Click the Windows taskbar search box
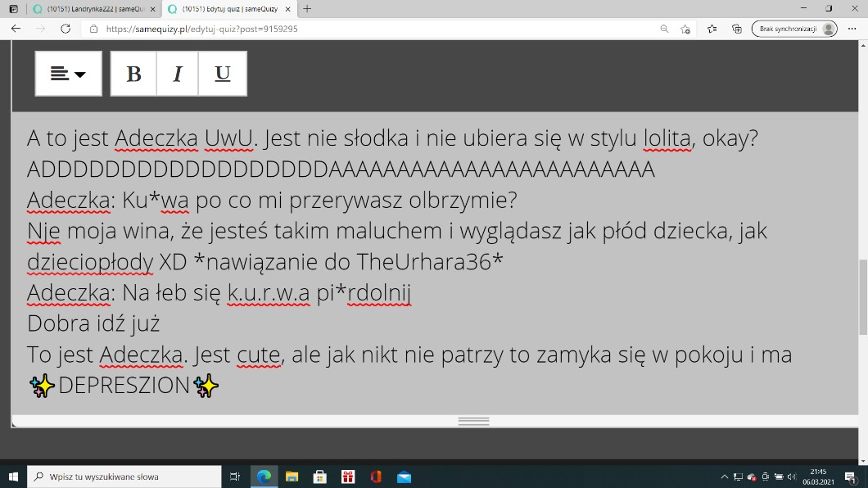The height and width of the screenshot is (488, 868). [124, 477]
